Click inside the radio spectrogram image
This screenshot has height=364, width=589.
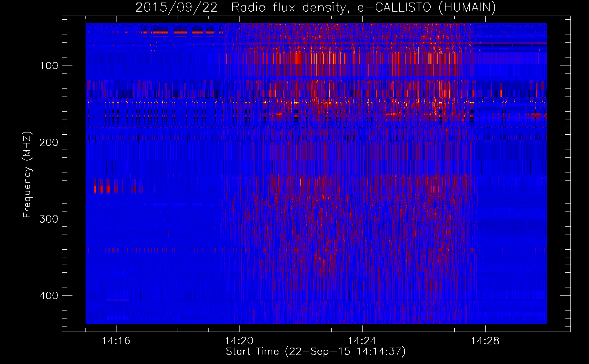[316, 174]
